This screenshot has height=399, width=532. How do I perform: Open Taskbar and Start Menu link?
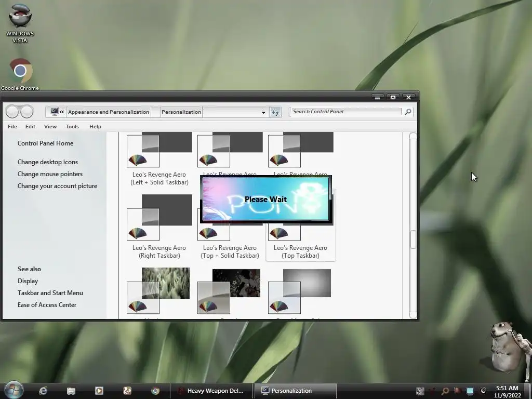coord(50,293)
